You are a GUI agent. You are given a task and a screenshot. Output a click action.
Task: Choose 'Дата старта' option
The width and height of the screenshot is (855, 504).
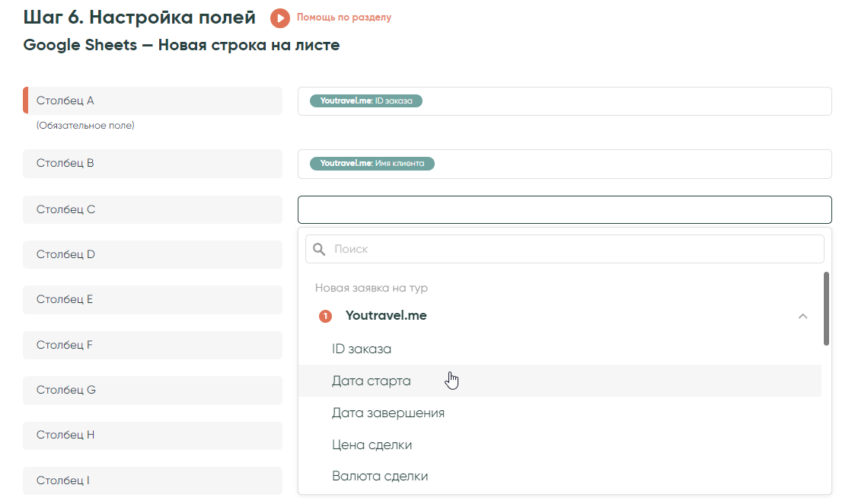point(371,381)
